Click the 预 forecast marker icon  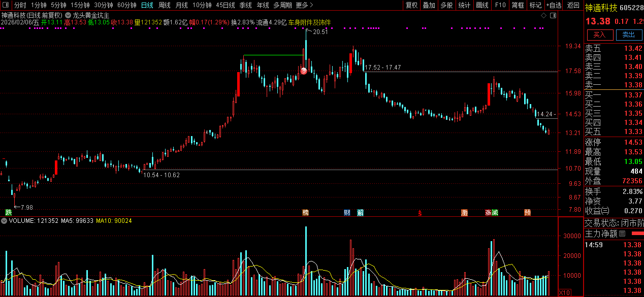pos(528,212)
